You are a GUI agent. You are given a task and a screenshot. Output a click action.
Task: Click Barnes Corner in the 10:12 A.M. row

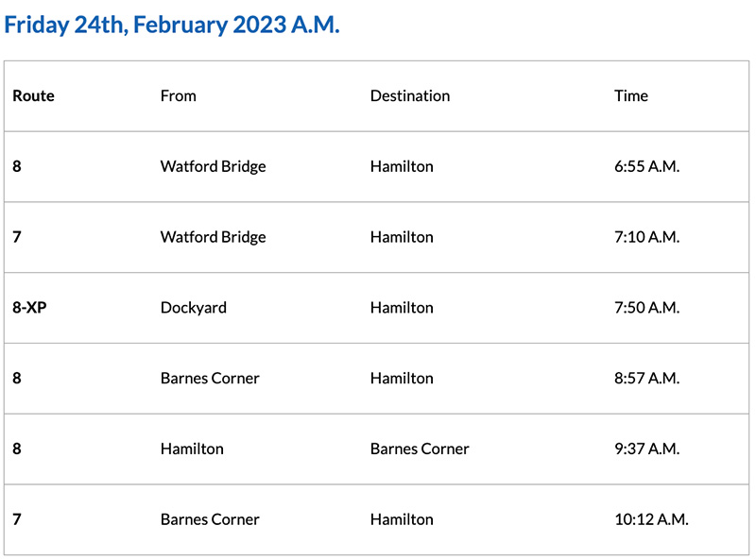(x=210, y=519)
